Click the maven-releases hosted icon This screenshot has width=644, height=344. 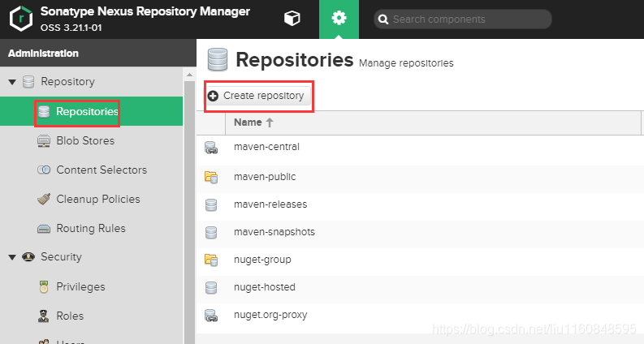coord(211,204)
